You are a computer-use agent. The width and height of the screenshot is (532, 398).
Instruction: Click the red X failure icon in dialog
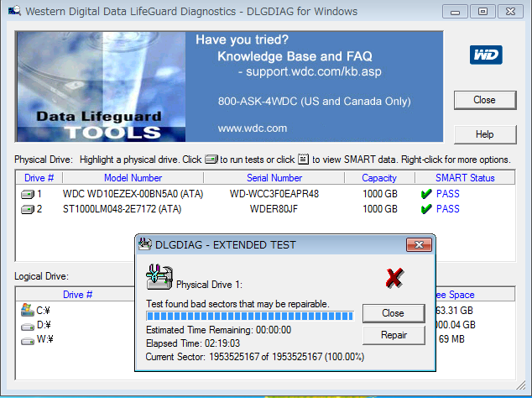394,278
